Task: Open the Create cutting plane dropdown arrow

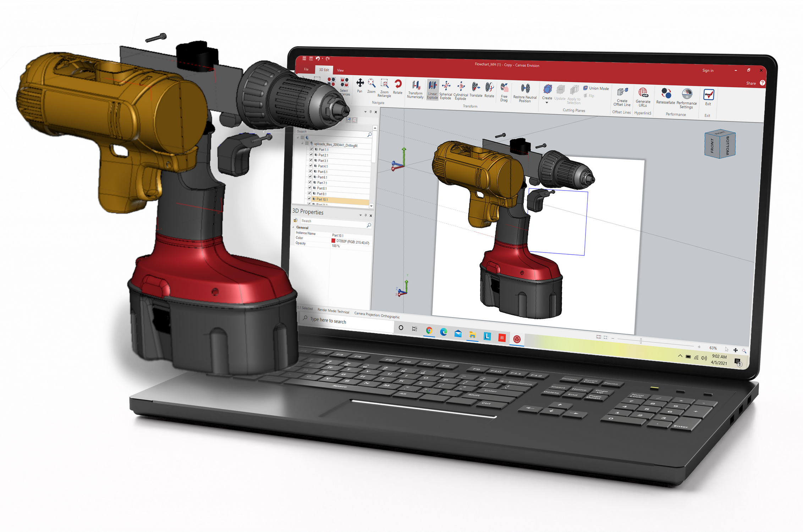Action: point(547,103)
